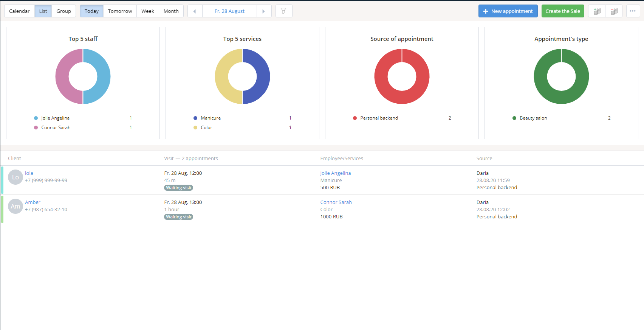Click the green Beauty salon legend dot
Screen dimensions: 644x330
[514, 118]
